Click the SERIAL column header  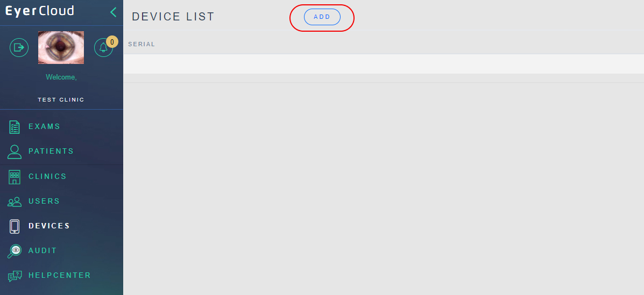point(141,44)
